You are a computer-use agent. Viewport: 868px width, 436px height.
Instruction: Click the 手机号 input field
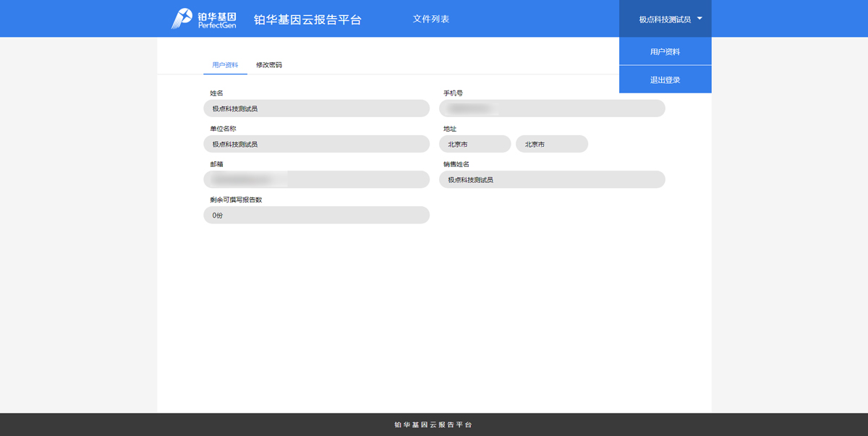point(552,108)
